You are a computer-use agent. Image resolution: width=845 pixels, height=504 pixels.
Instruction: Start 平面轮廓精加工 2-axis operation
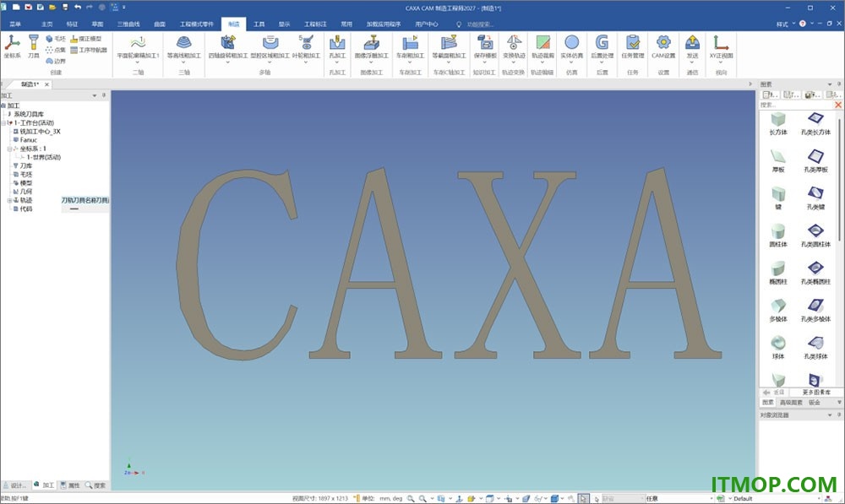138,46
